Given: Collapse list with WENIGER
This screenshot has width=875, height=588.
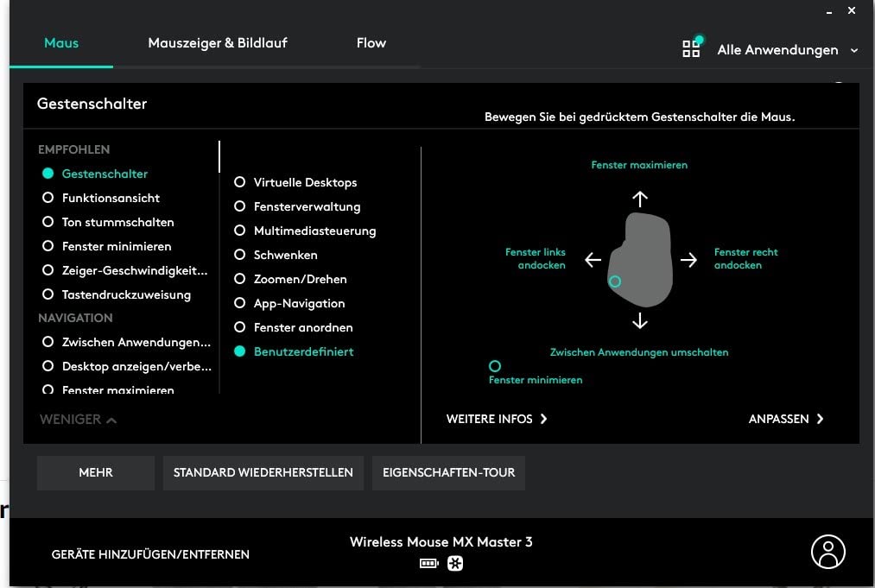Looking at the screenshot, I should point(78,420).
